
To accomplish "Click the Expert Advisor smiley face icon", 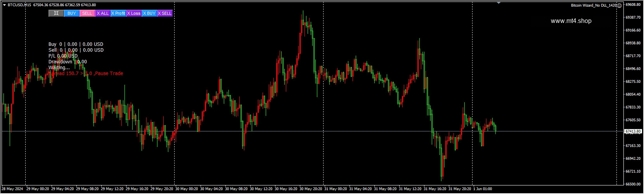I will pos(620,5).
